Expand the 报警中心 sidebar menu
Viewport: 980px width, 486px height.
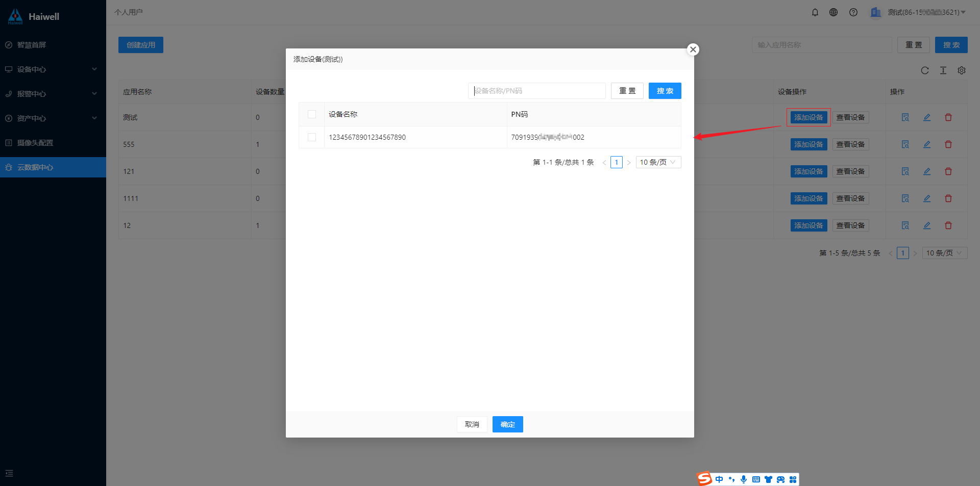coord(53,94)
